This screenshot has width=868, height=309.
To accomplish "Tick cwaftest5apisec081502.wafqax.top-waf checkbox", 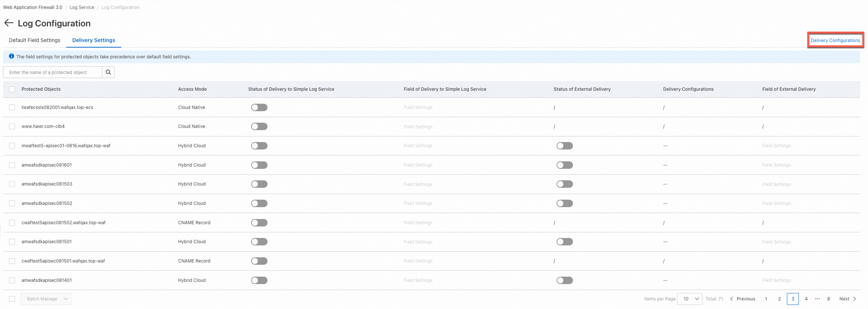I will 12,223.
